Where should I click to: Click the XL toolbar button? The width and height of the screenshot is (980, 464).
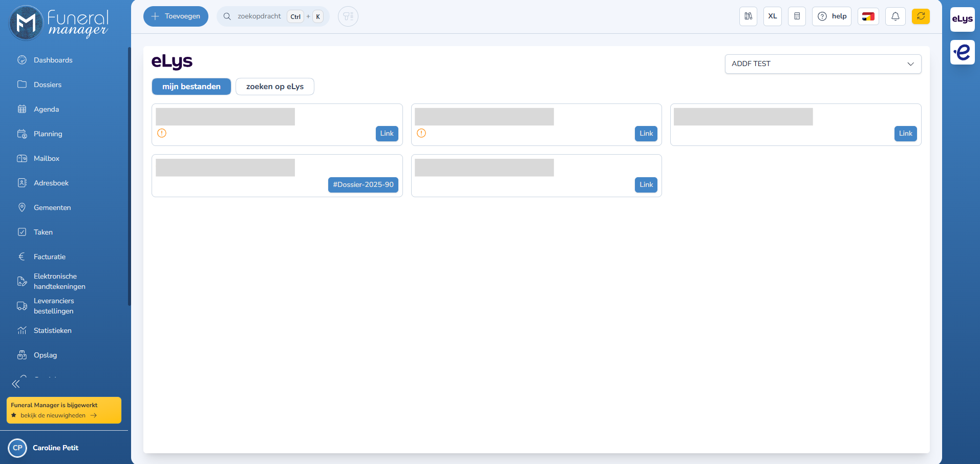[773, 16]
